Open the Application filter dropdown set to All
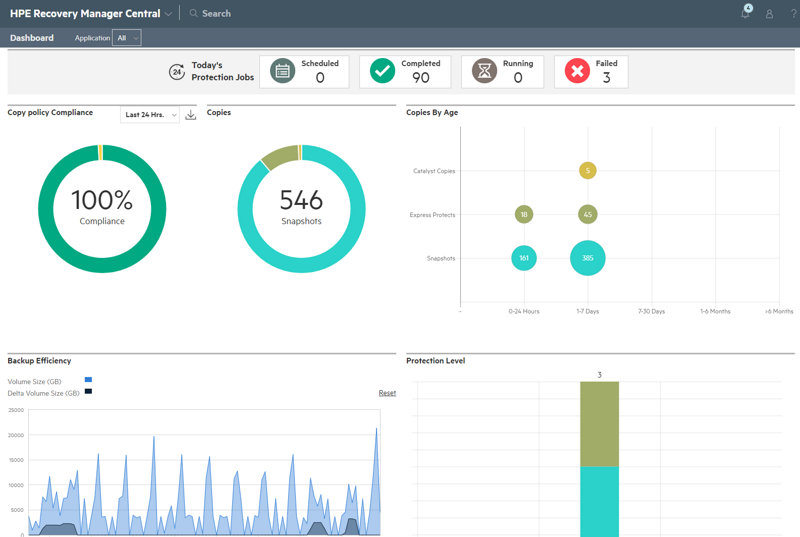The width and height of the screenshot is (800, 537). point(127,38)
